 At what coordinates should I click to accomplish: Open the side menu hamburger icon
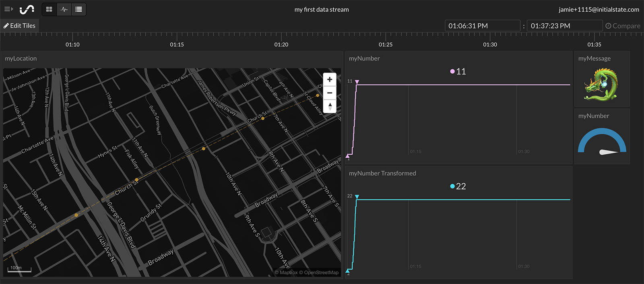click(8, 9)
